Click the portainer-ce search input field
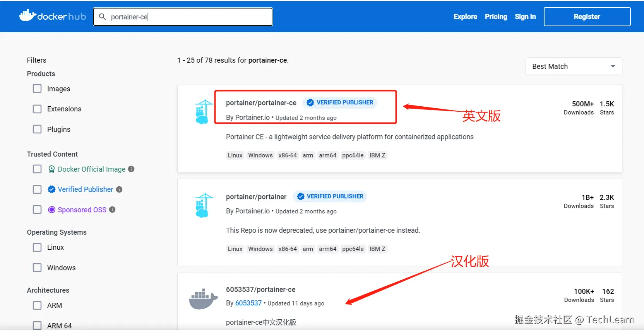This screenshot has height=334, width=644. (183, 17)
